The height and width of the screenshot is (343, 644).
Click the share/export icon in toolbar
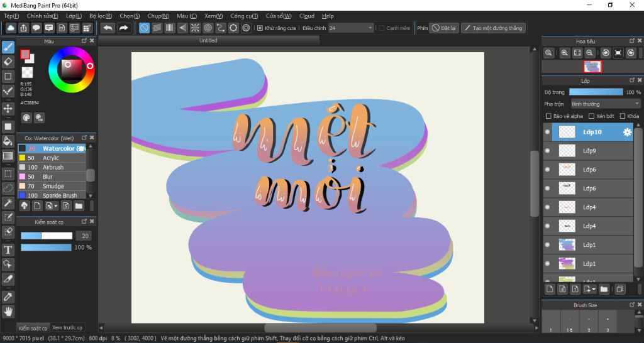(23, 28)
